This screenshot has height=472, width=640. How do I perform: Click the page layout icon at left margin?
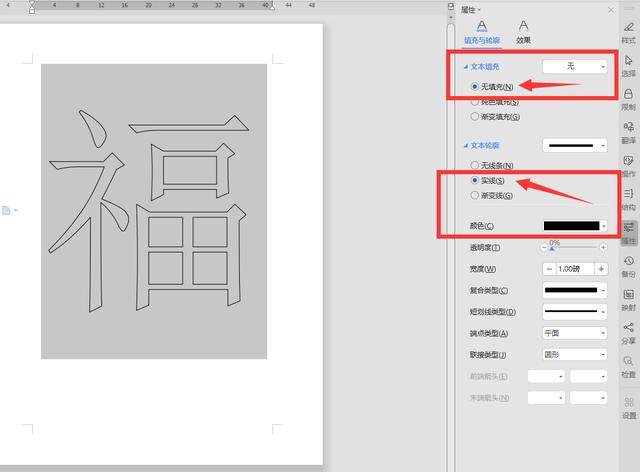[x=6, y=210]
